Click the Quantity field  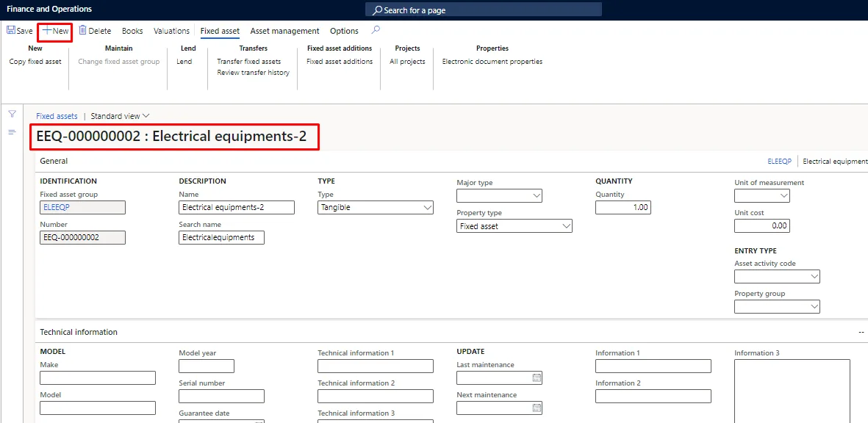[623, 207]
